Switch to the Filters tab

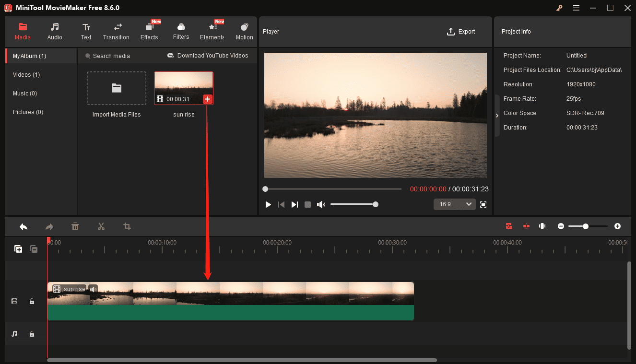coord(181,31)
